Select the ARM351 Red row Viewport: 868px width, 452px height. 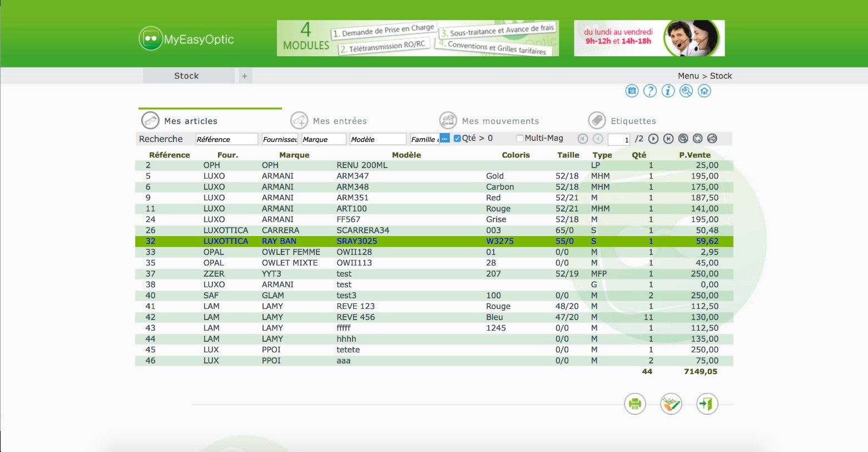(x=434, y=198)
